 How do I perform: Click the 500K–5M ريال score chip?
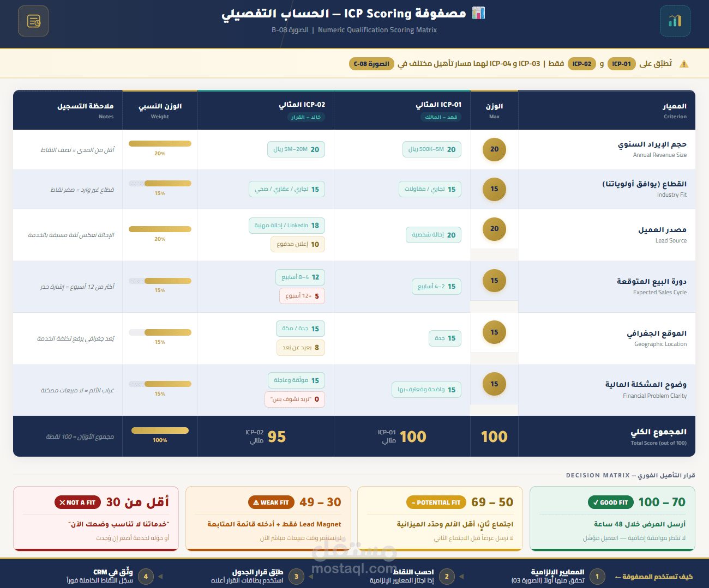[432, 149]
